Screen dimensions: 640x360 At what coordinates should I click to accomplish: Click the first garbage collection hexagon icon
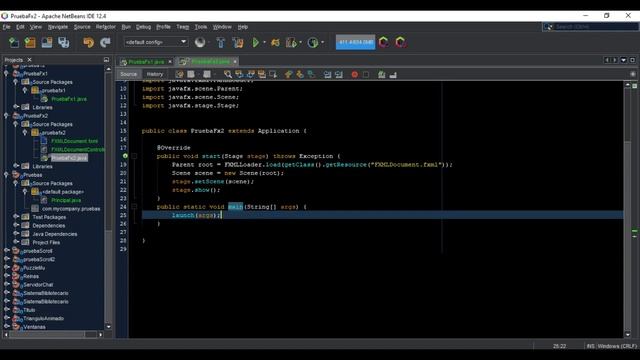[383, 42]
